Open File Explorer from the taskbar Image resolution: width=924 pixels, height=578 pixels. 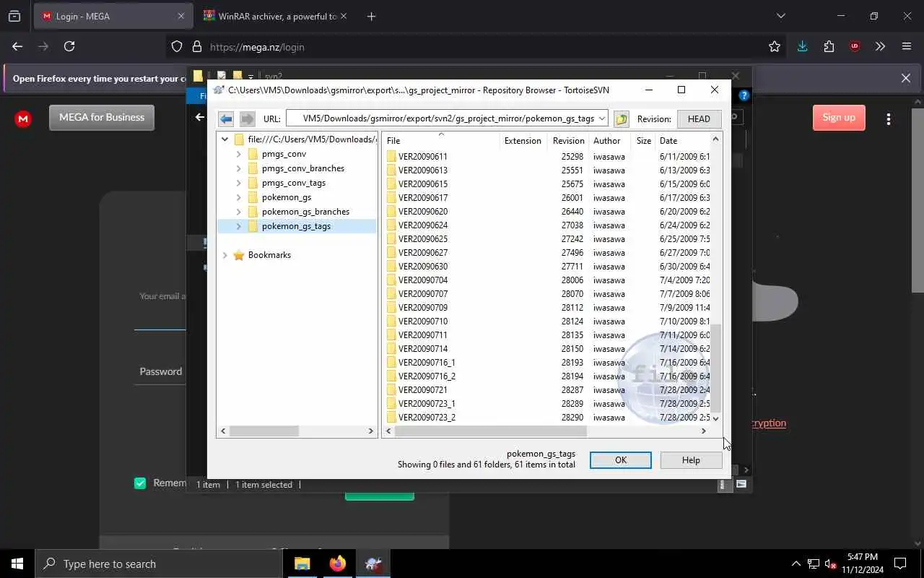point(302,564)
